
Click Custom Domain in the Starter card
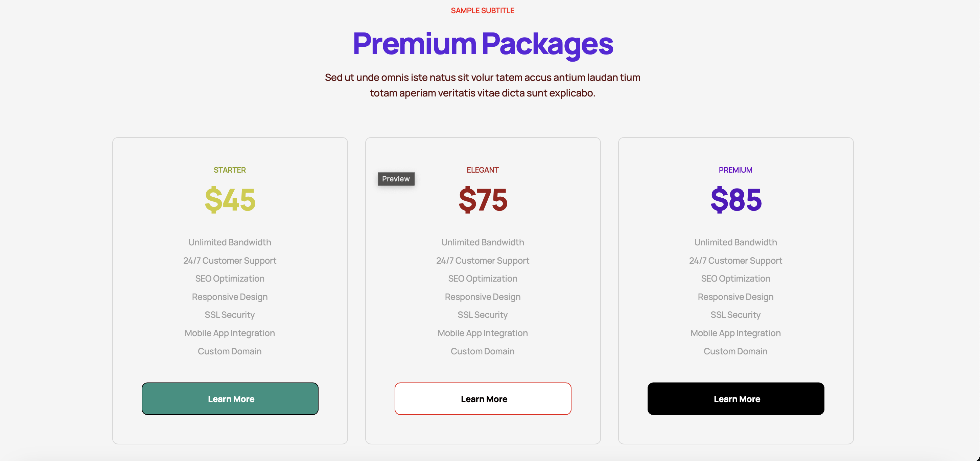pos(229,351)
